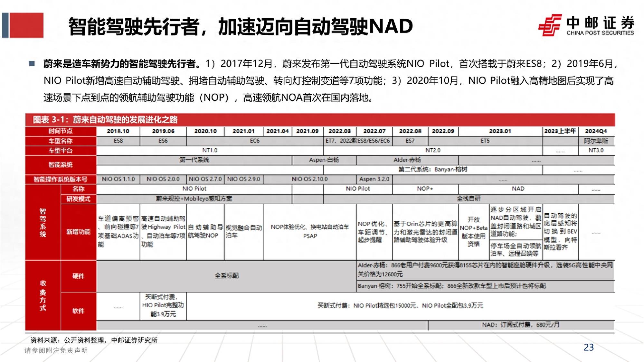Click the ES8 model cell
The width and height of the screenshot is (644, 362).
(118, 141)
